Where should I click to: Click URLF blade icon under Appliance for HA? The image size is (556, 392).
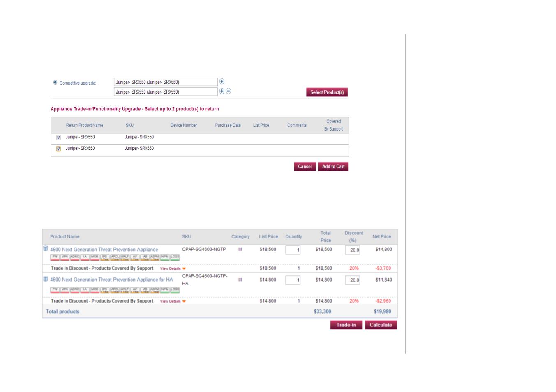click(125, 290)
